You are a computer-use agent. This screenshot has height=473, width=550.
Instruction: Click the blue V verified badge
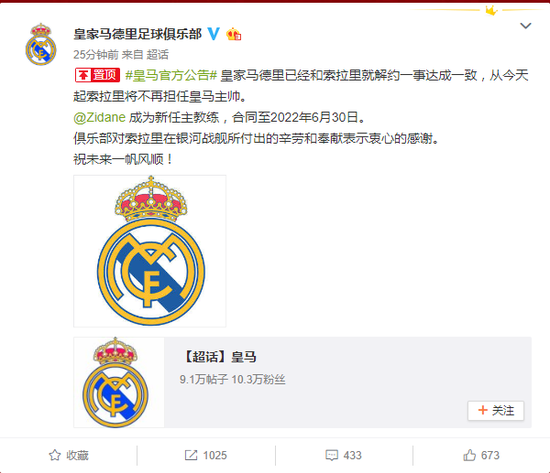pos(214,34)
